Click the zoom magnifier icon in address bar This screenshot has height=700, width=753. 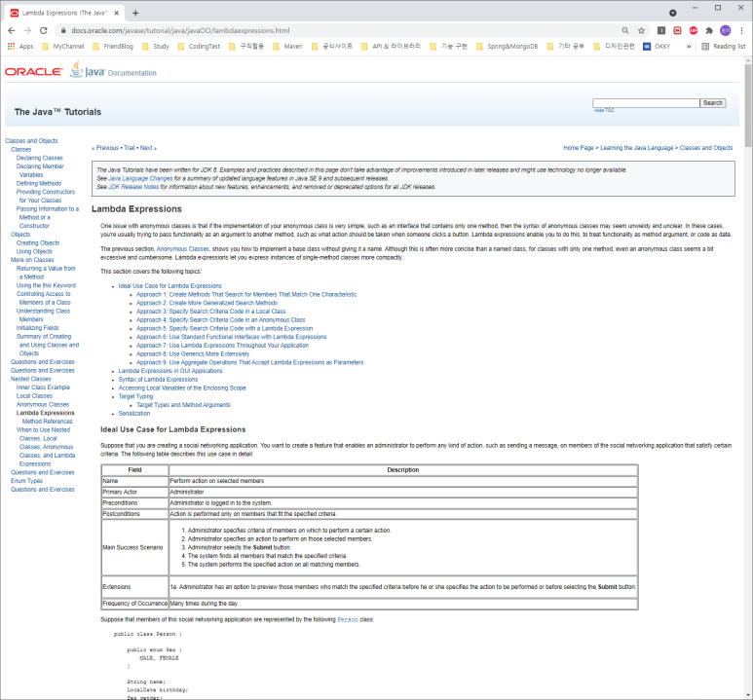(x=625, y=30)
